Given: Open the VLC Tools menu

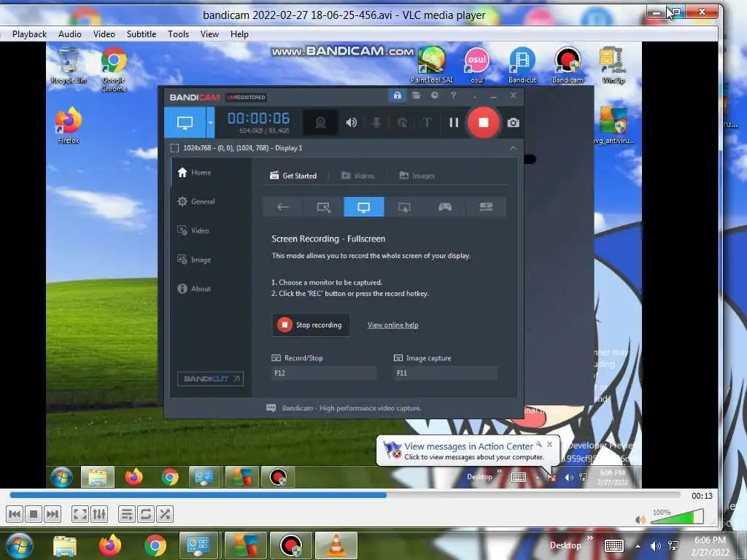Looking at the screenshot, I should [x=178, y=34].
